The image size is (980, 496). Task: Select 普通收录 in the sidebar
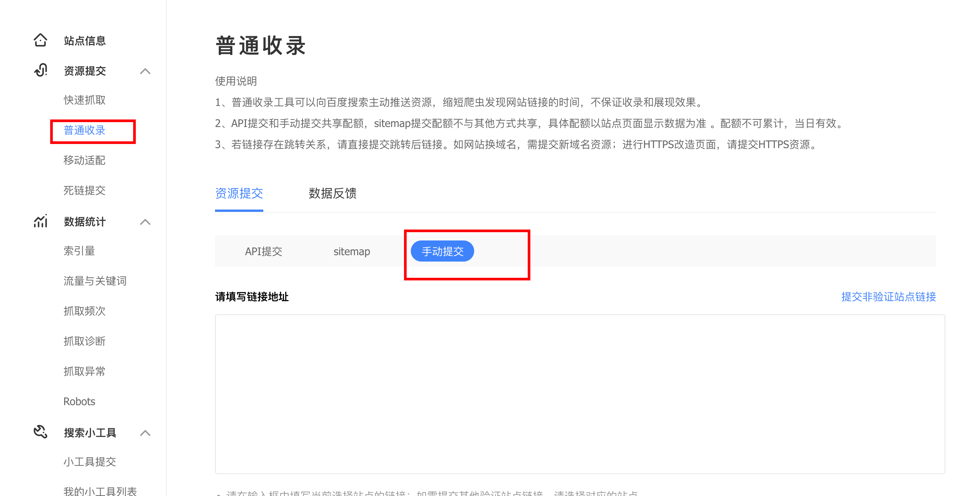click(84, 130)
